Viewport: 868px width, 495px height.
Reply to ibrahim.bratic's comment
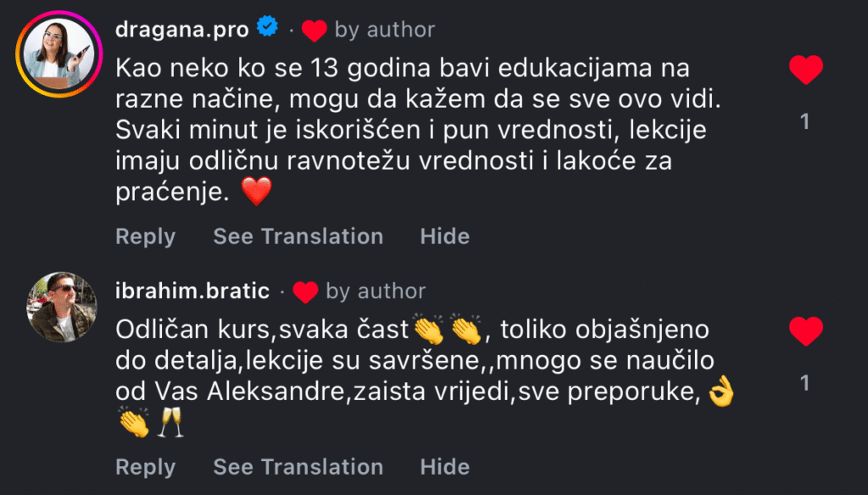click(x=145, y=466)
